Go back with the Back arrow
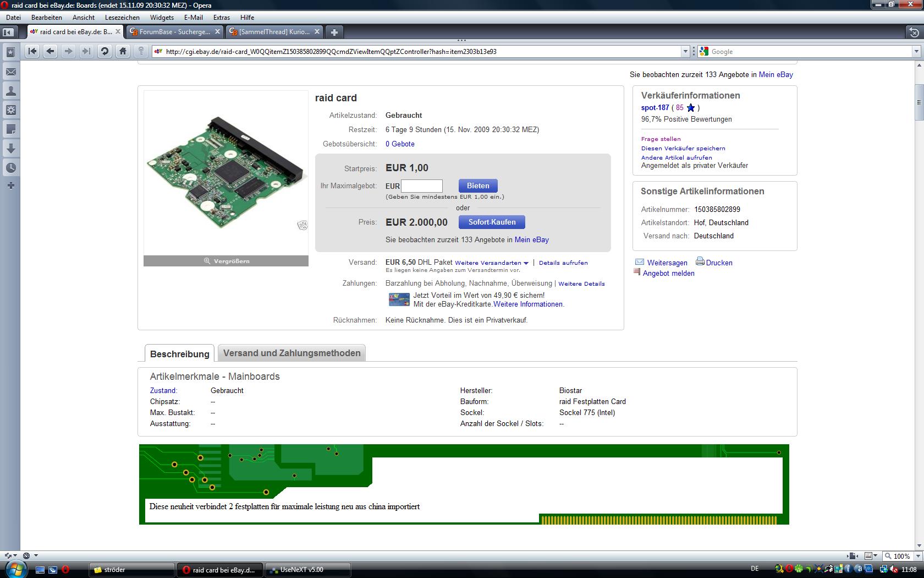Screen dimensions: 924x578 click(x=50, y=51)
